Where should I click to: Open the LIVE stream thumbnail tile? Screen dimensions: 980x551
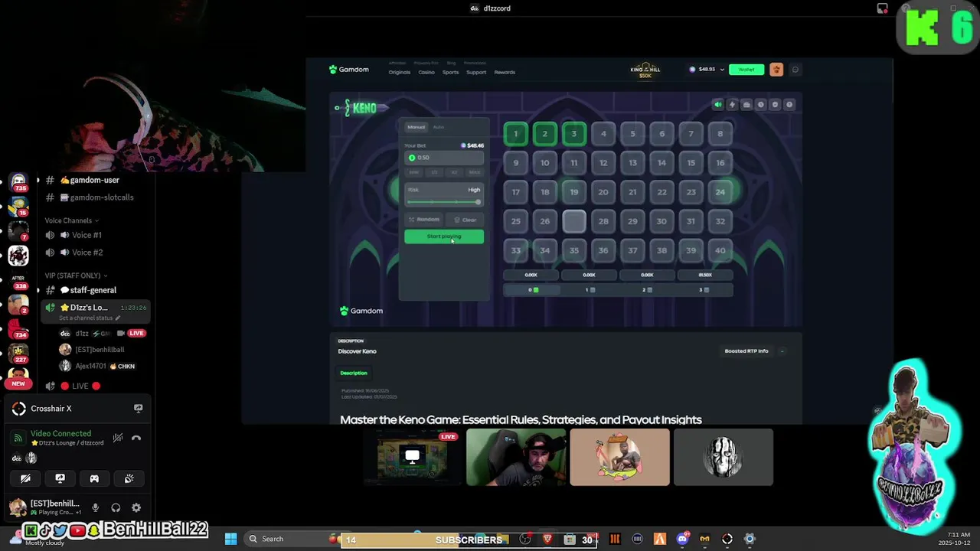click(x=412, y=457)
